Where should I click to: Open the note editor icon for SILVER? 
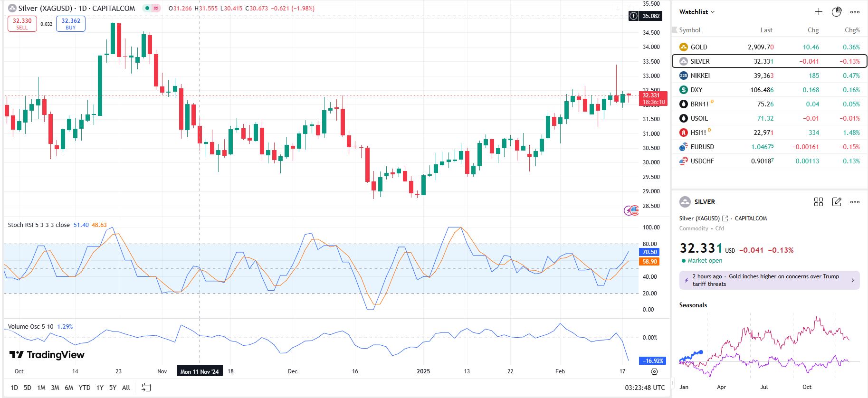click(837, 202)
